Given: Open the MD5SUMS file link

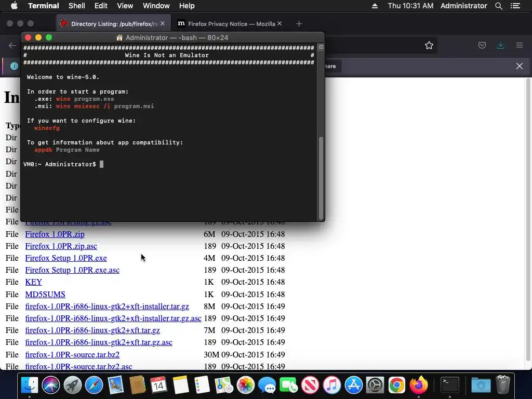Looking at the screenshot, I should pyautogui.click(x=45, y=294).
